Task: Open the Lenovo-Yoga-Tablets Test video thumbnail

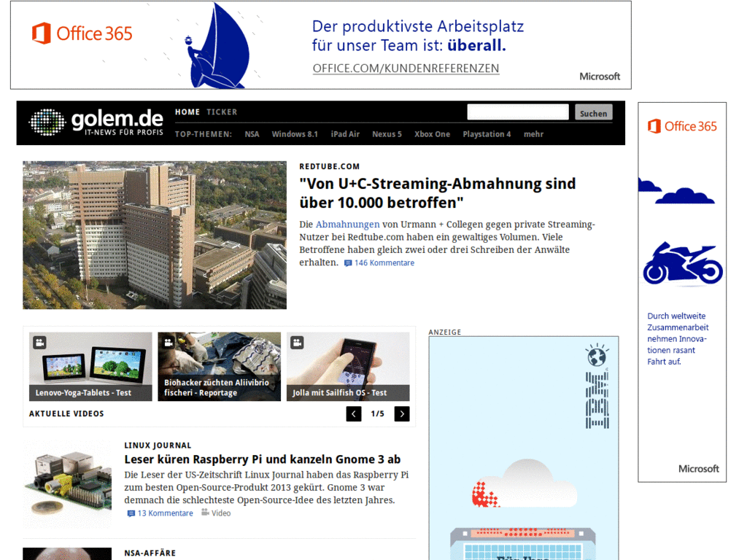Action: [x=90, y=367]
